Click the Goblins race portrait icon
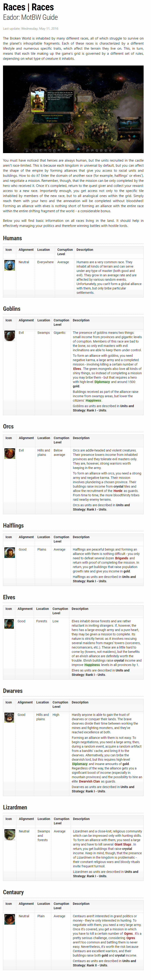151x980 pixels. [9, 336]
